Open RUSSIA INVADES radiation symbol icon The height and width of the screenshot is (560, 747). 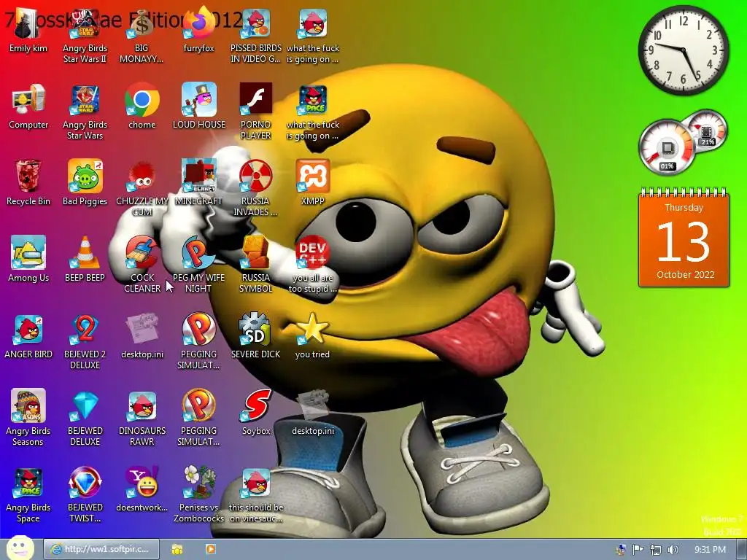[x=256, y=189]
